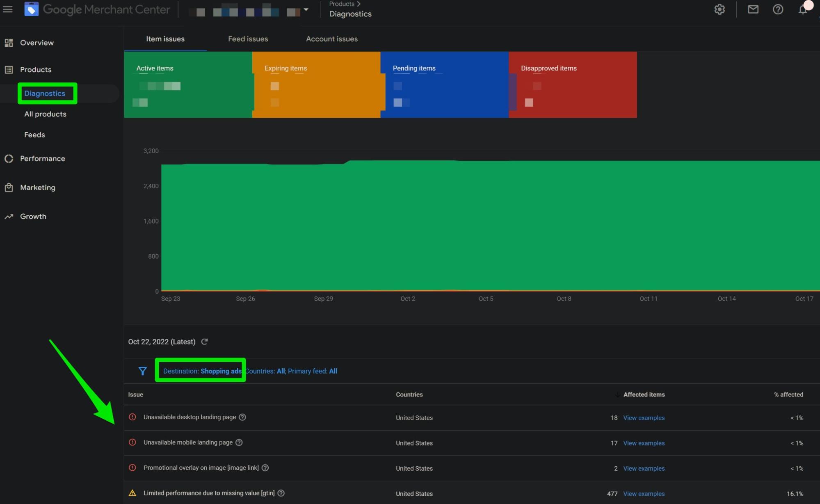Click the Oct 22, 2022 (Latest) date label
The image size is (820, 504).
(x=162, y=342)
